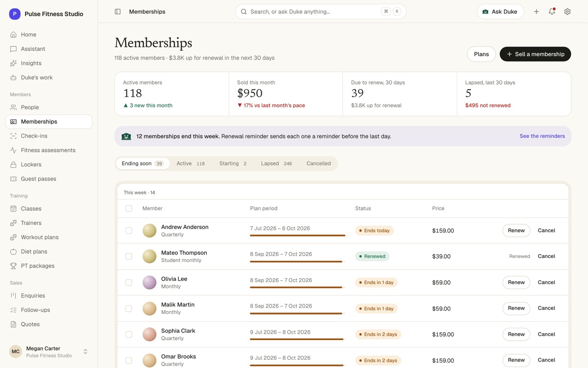Toggle the select-all checkbox in table header
Screen dimensions: 588x368
coord(129,209)
